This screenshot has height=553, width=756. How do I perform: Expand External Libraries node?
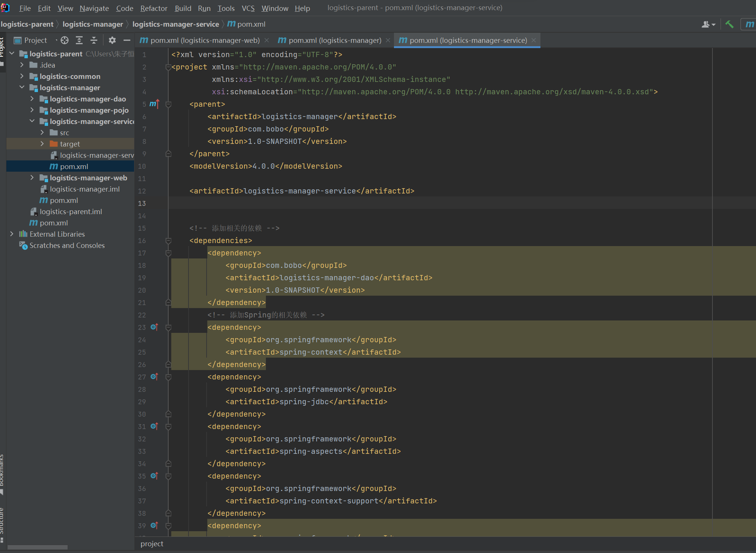pos(12,234)
